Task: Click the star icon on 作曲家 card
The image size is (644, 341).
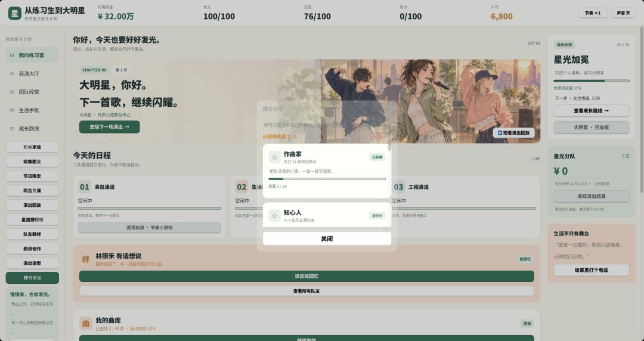Action: (274, 157)
